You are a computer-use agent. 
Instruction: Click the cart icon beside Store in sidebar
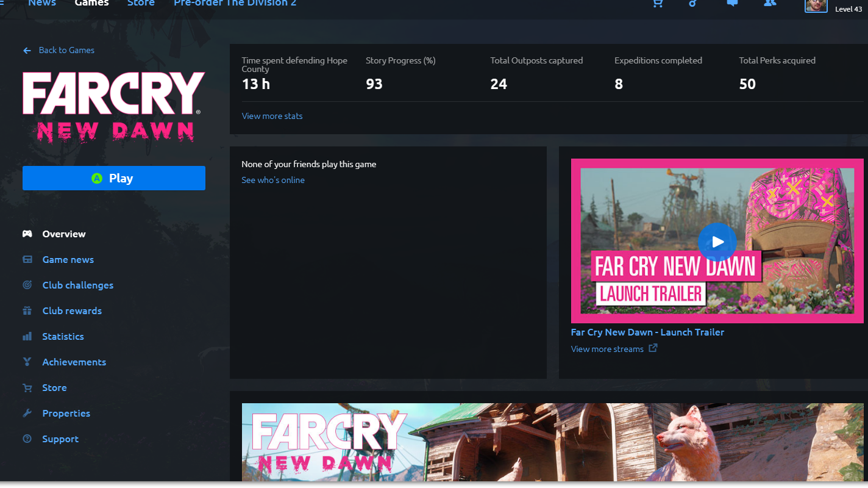(x=27, y=387)
